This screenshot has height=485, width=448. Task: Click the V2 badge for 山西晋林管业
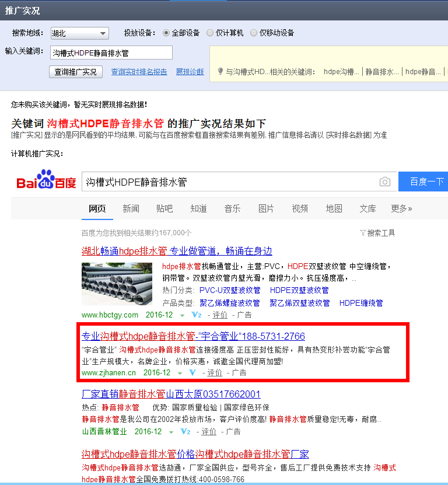(x=185, y=431)
